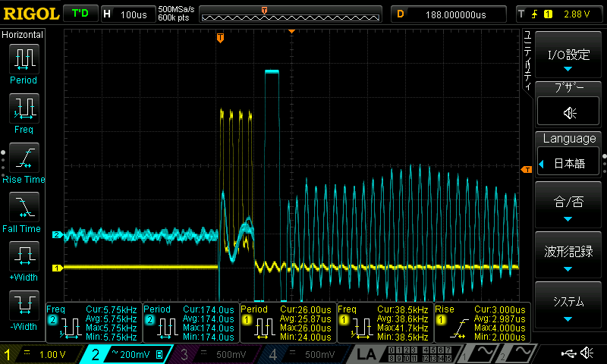Select the Period measurement icon
The height and width of the screenshot is (364, 607).
[x=23, y=63]
